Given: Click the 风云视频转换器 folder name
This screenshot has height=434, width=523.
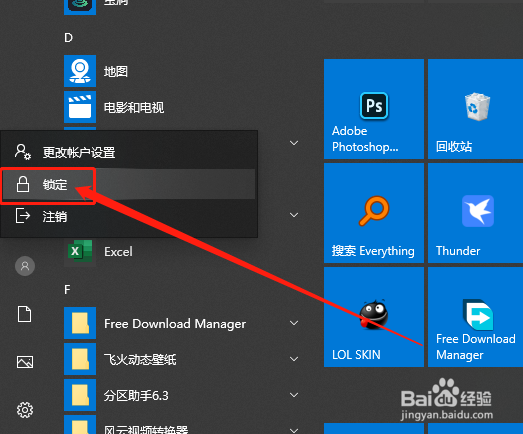Looking at the screenshot, I should 146,429.
